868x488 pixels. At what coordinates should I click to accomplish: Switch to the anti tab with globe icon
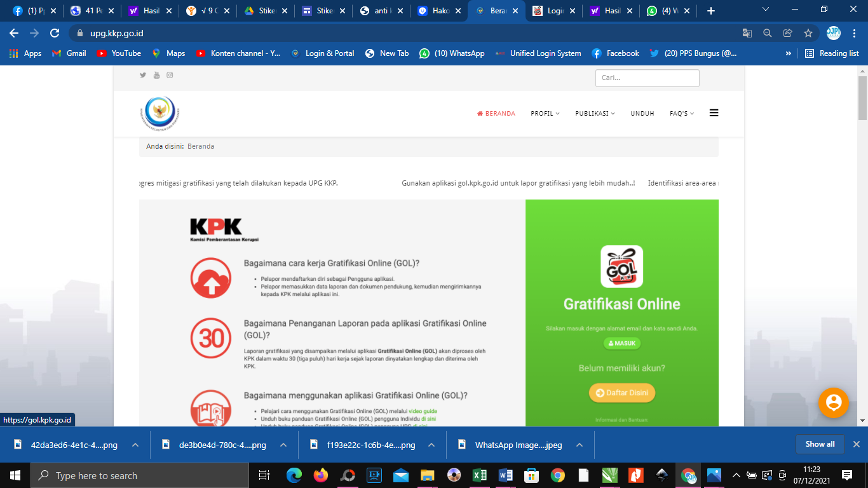point(381,11)
